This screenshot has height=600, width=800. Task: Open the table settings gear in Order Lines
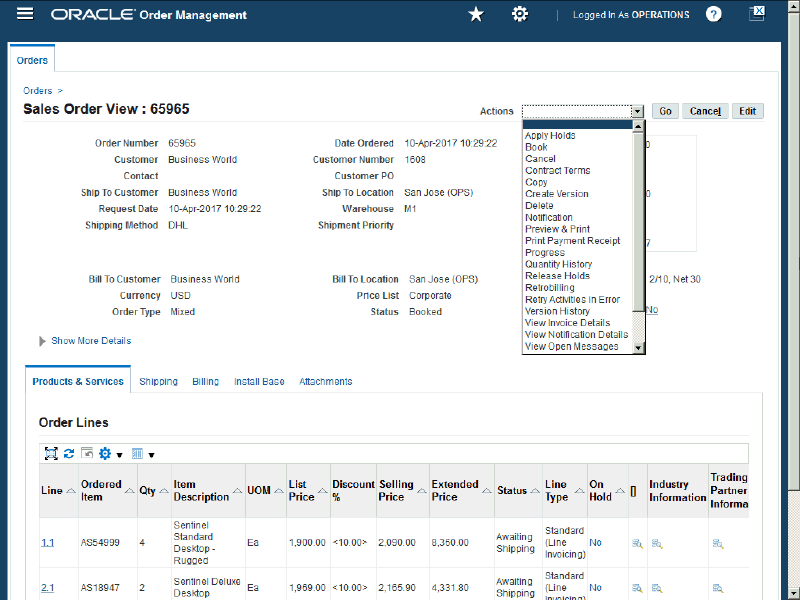pyautogui.click(x=105, y=454)
